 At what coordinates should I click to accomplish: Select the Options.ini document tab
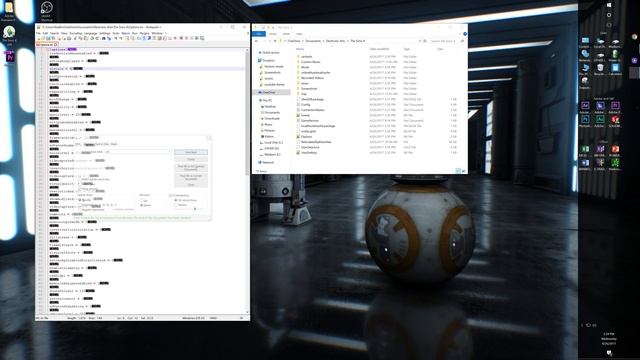point(46,44)
